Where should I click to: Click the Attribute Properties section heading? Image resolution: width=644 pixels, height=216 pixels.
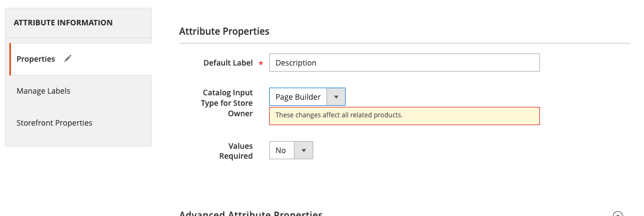pyautogui.click(x=224, y=31)
